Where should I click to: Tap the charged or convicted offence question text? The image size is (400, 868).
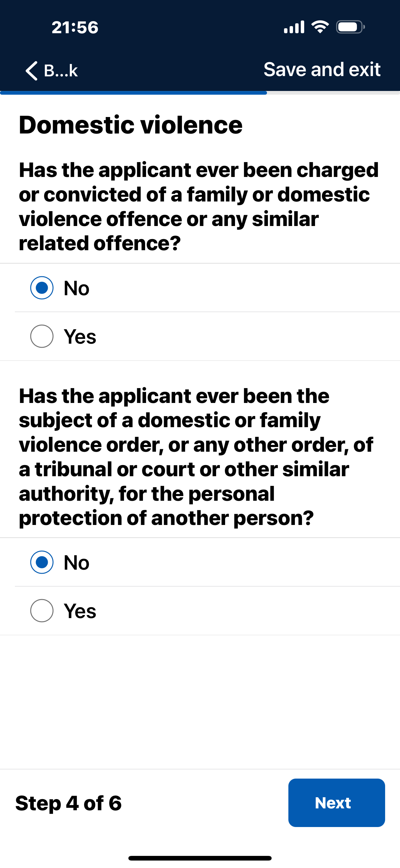click(x=199, y=206)
